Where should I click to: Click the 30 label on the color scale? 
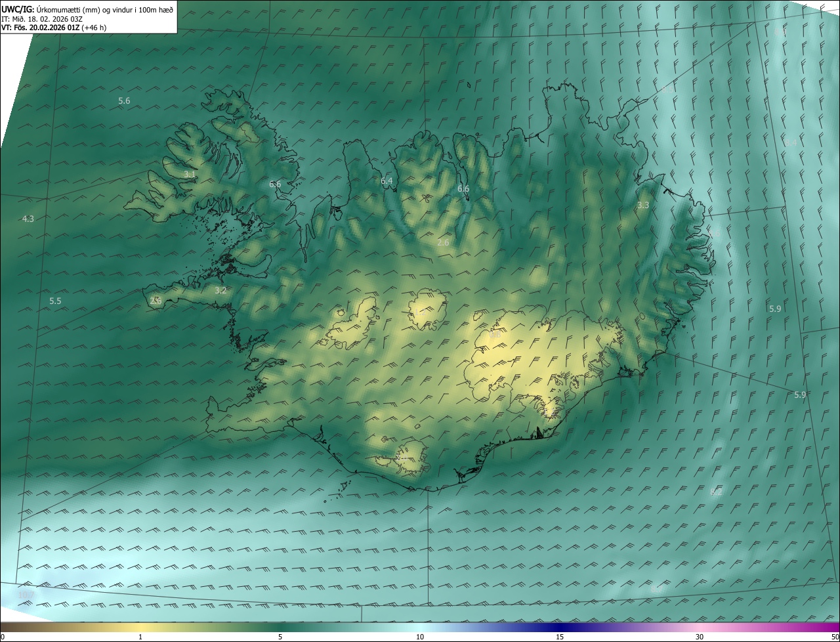click(700, 637)
